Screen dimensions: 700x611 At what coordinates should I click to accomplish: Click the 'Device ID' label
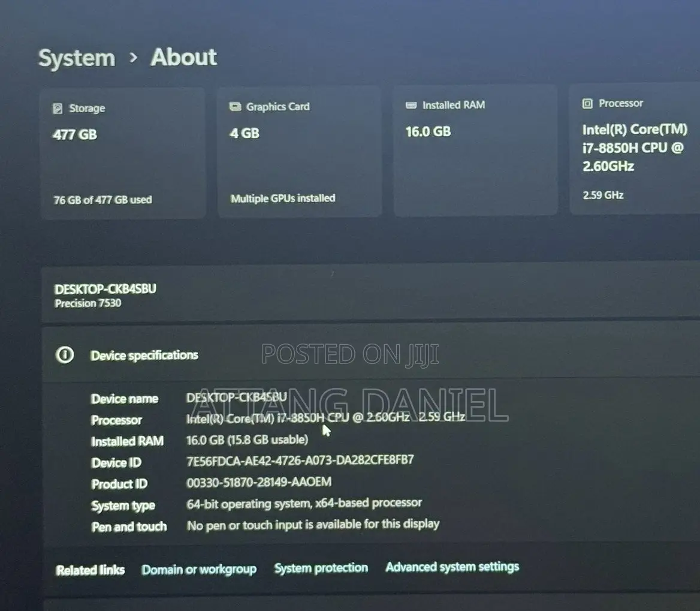(x=116, y=463)
